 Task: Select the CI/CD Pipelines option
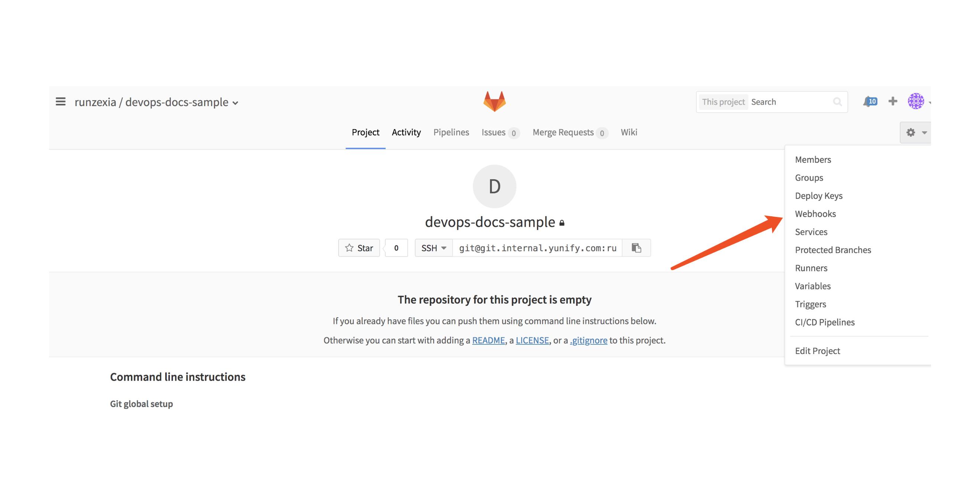[x=825, y=321]
